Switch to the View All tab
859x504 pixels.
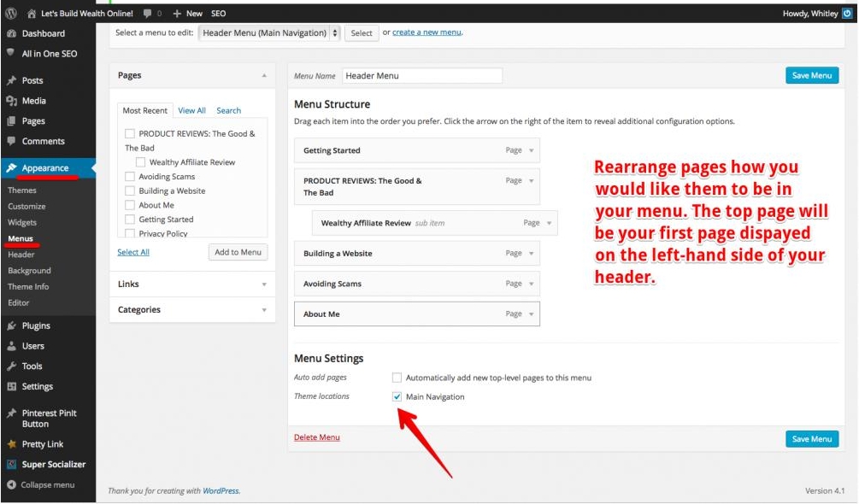(x=191, y=110)
